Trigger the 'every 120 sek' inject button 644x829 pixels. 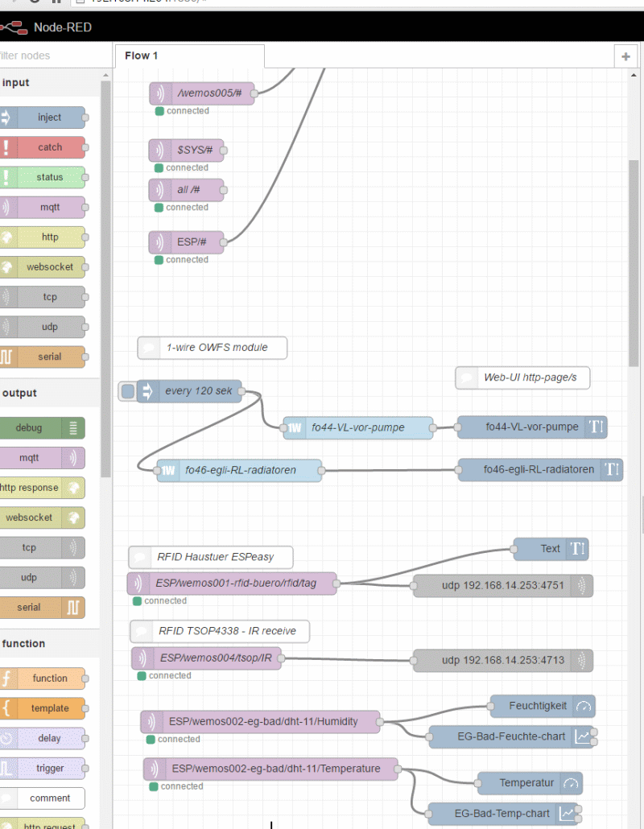tap(127, 391)
